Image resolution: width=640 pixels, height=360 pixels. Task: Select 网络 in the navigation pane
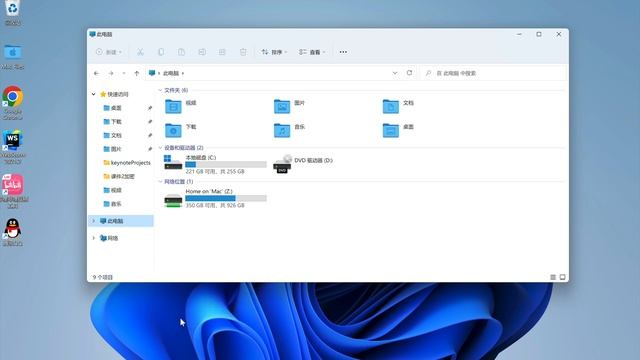coord(109,238)
